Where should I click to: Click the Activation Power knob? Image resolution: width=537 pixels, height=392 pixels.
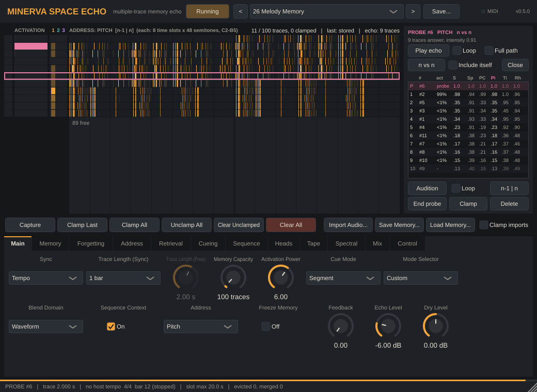tap(281, 277)
